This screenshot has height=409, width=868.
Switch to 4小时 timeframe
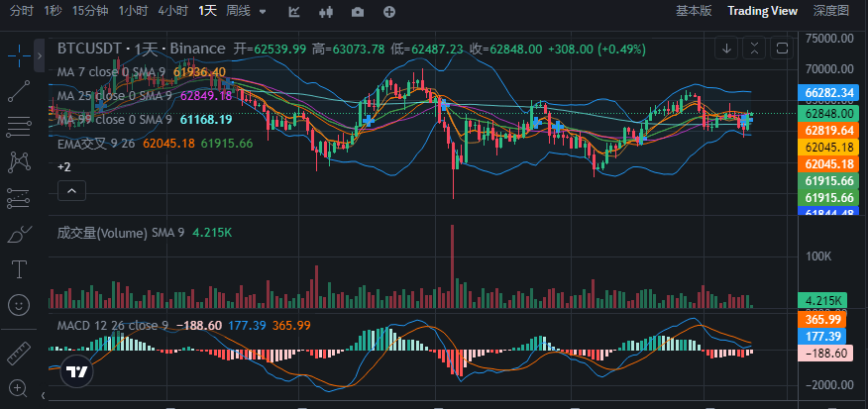172,11
